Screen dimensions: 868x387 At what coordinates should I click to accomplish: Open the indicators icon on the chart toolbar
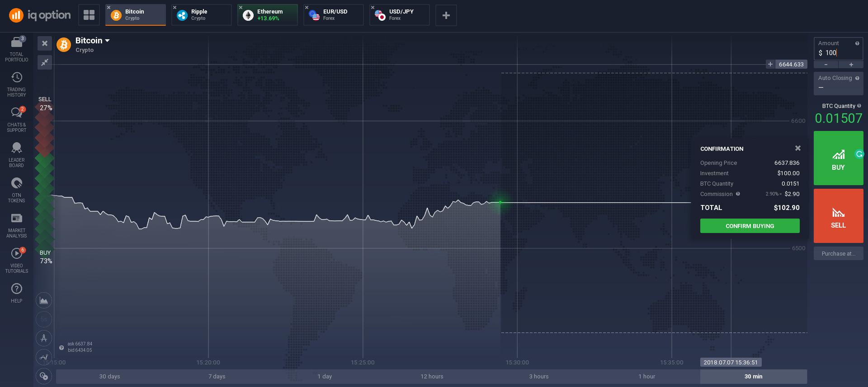(x=44, y=357)
